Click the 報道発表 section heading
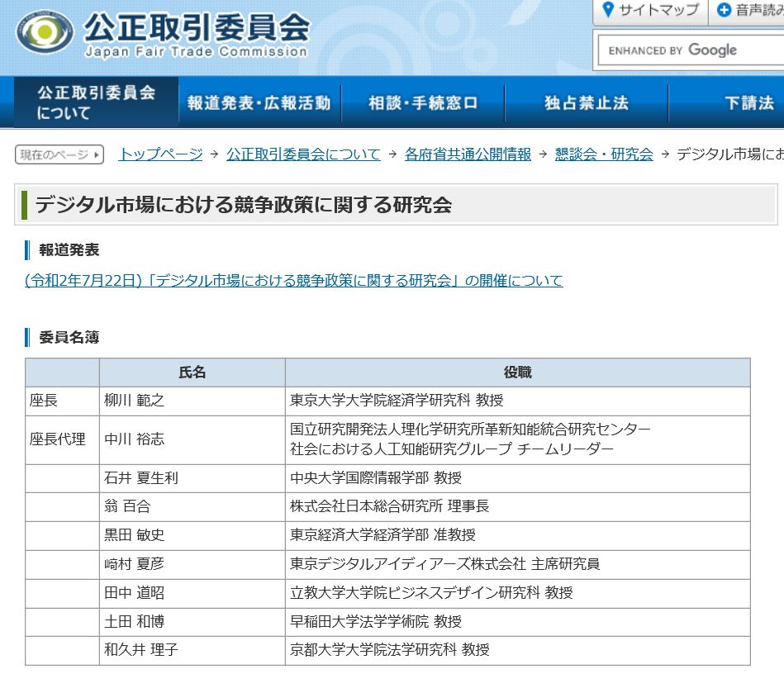This screenshot has width=784, height=674. pos(69,250)
